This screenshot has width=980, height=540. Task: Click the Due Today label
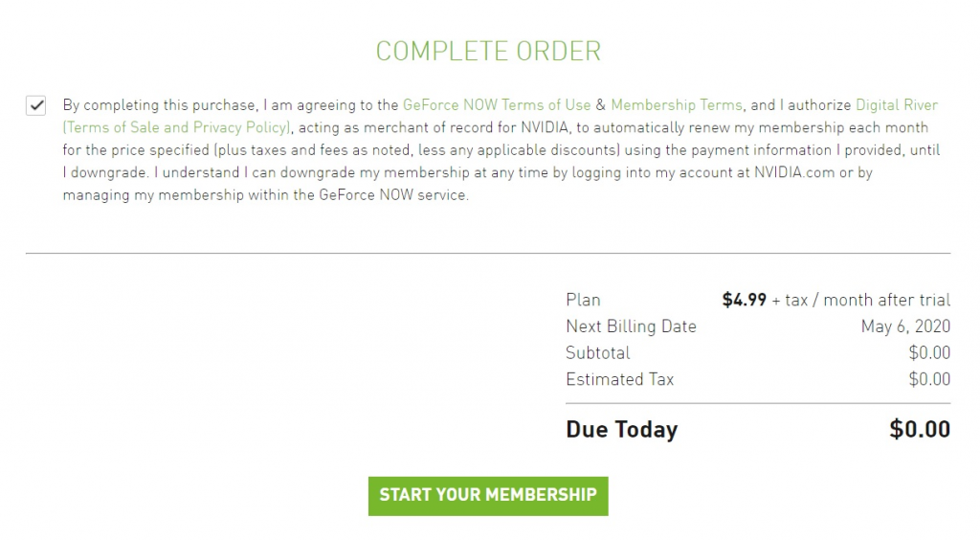[x=621, y=429]
